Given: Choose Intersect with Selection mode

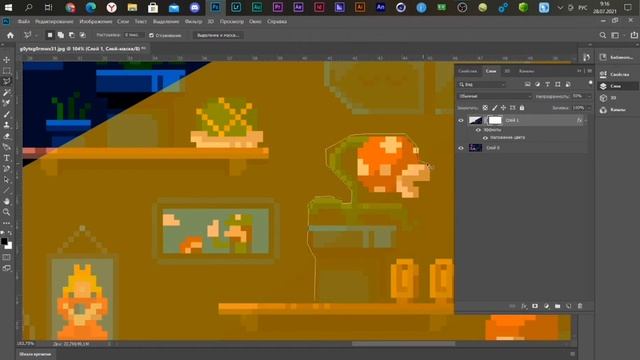Looking at the screenshot, I should 82,36.
